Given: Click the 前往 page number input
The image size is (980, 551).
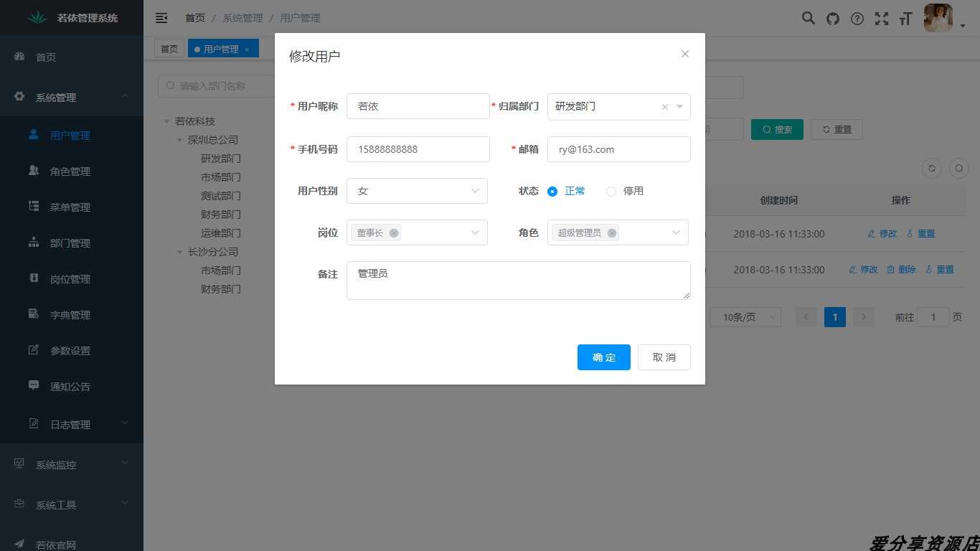Looking at the screenshot, I should pos(933,317).
